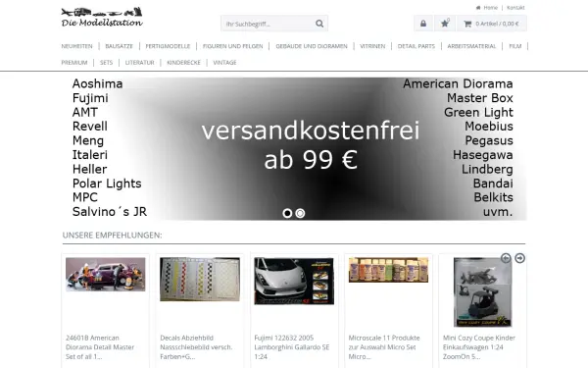Image resolution: width=588 pixels, height=368 pixels.
Task: Open the Sets menu
Action: (106, 63)
